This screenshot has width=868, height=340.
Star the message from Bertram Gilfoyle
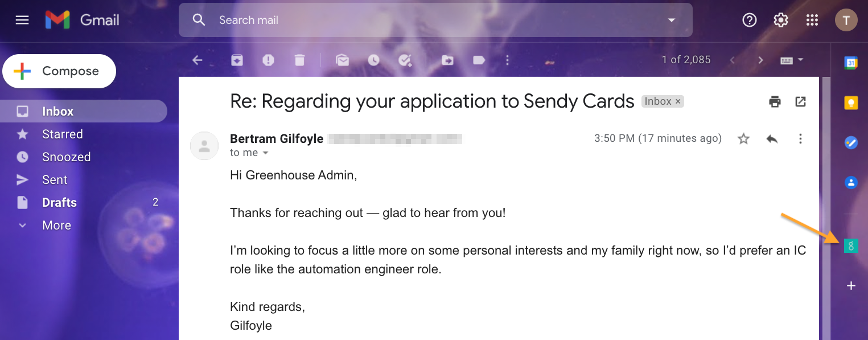743,138
